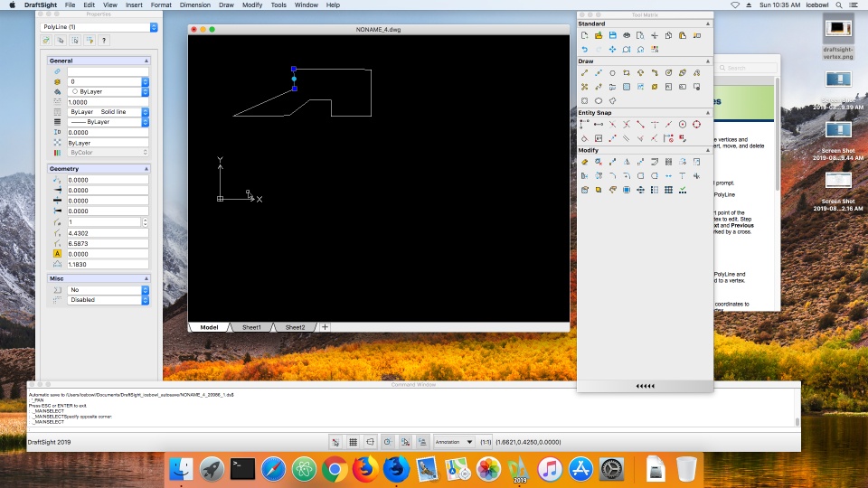Collapse the Geometry section
The height and width of the screenshot is (488, 868).
click(146, 169)
